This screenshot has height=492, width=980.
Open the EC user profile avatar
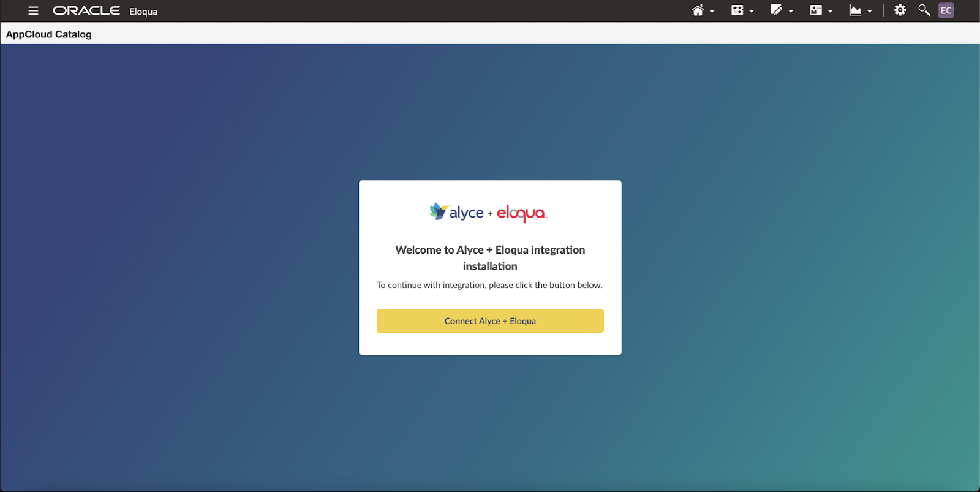946,10
